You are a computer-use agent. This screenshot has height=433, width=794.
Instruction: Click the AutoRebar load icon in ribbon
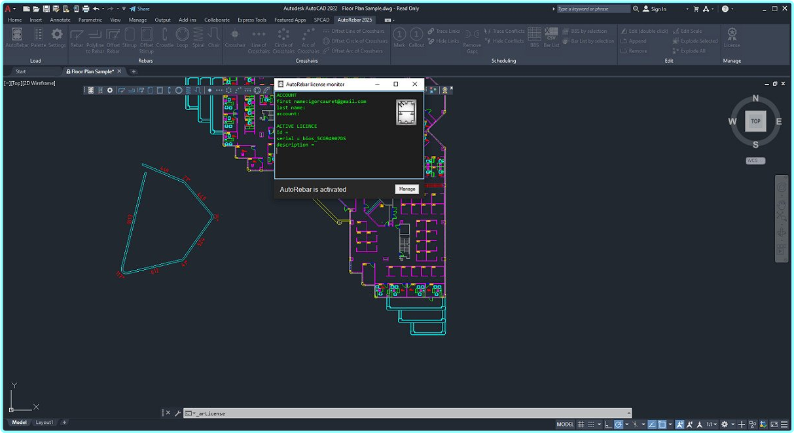point(17,37)
